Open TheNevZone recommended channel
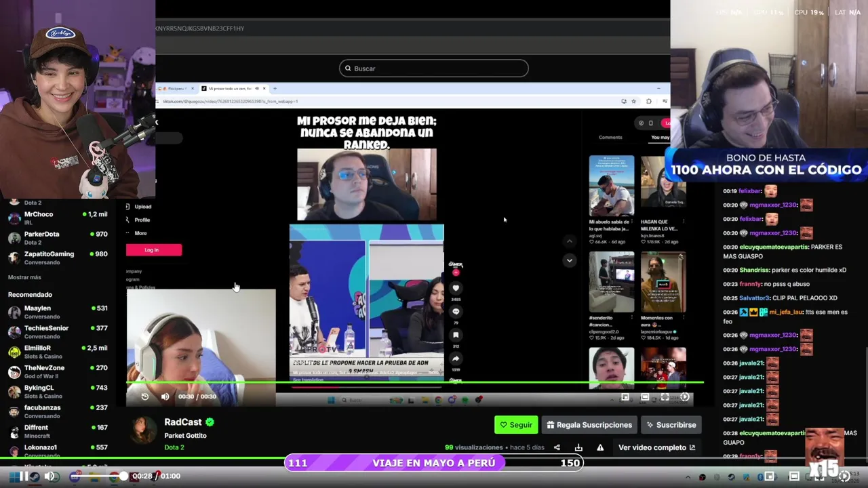The width and height of the screenshot is (868, 488). click(58, 371)
